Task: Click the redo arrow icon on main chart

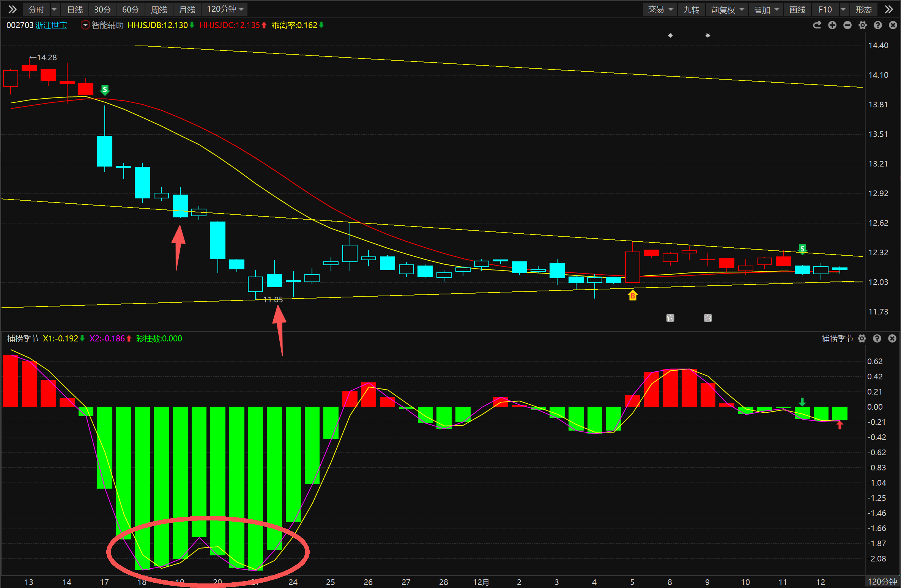Action: (817, 25)
